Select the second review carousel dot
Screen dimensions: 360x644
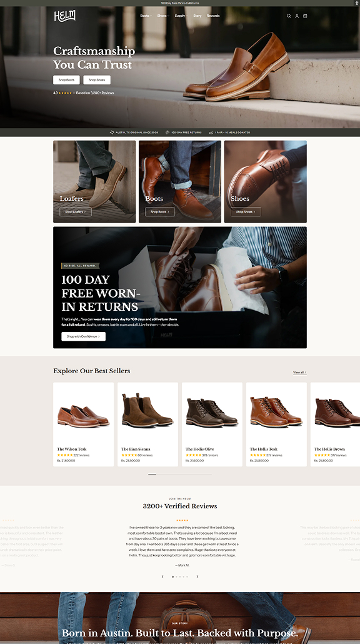(x=177, y=576)
